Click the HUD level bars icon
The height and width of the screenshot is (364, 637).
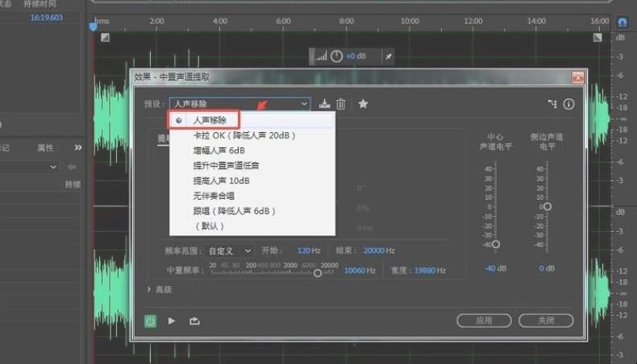coord(322,56)
